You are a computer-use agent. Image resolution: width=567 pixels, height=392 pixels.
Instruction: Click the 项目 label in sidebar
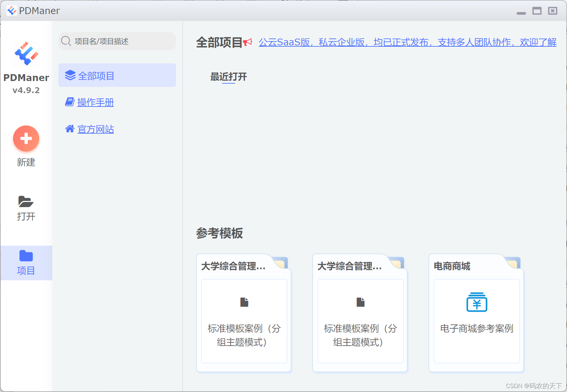pos(26,271)
